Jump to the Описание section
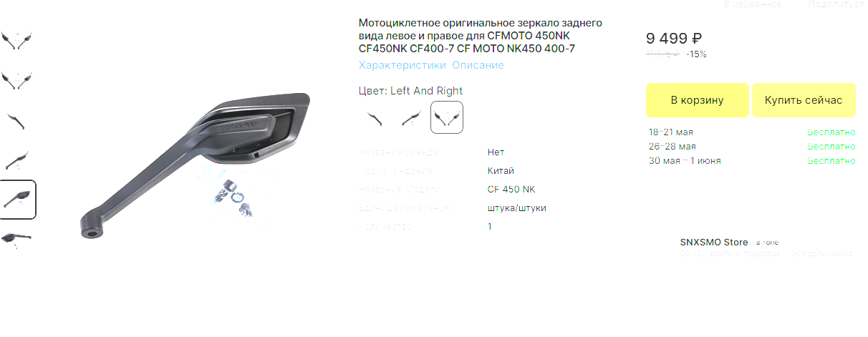Viewport: 868px width, 337px height. (x=478, y=65)
